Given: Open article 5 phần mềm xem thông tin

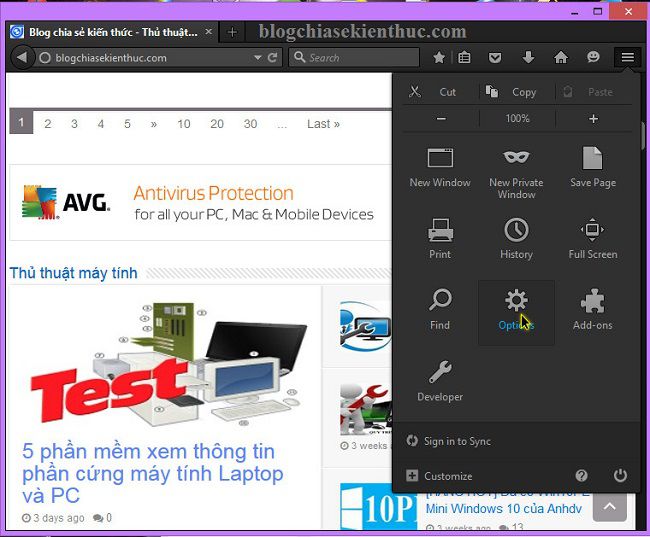Looking at the screenshot, I should tap(153, 473).
